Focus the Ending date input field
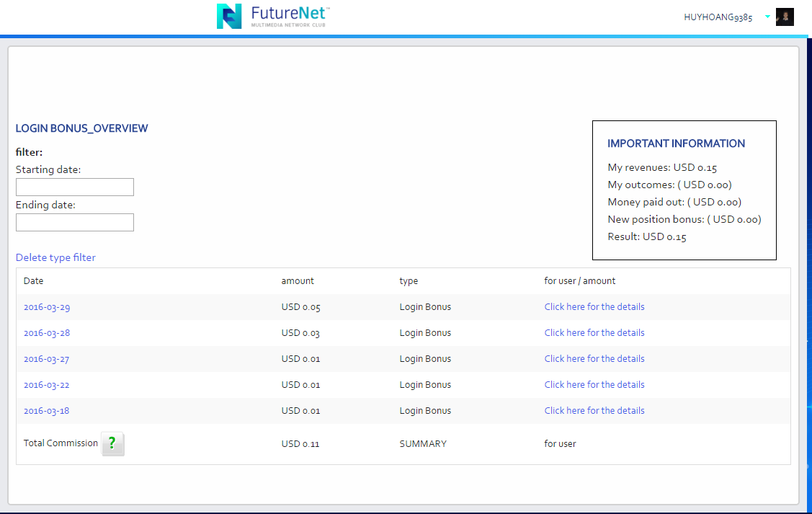812x514 pixels. coord(75,223)
